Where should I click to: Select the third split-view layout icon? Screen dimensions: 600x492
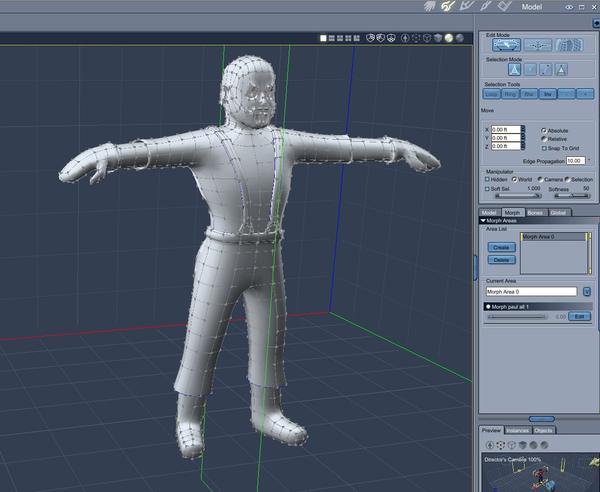point(340,38)
